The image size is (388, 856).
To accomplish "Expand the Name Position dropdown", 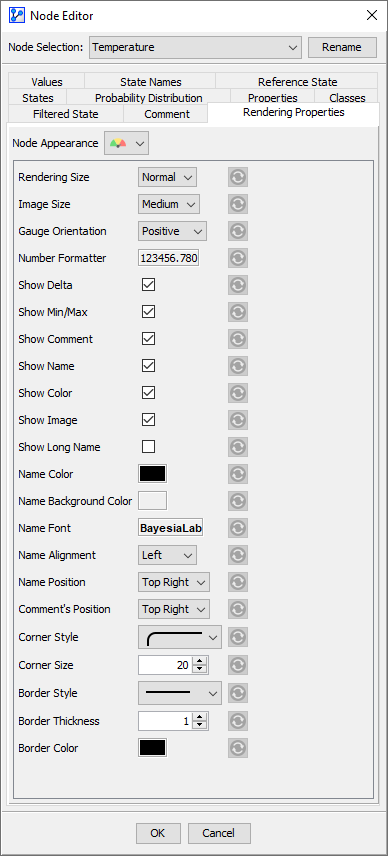I will point(174,582).
